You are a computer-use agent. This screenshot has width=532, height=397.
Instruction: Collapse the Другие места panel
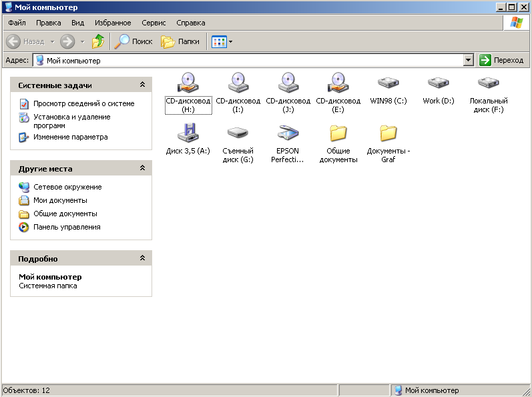(142, 168)
